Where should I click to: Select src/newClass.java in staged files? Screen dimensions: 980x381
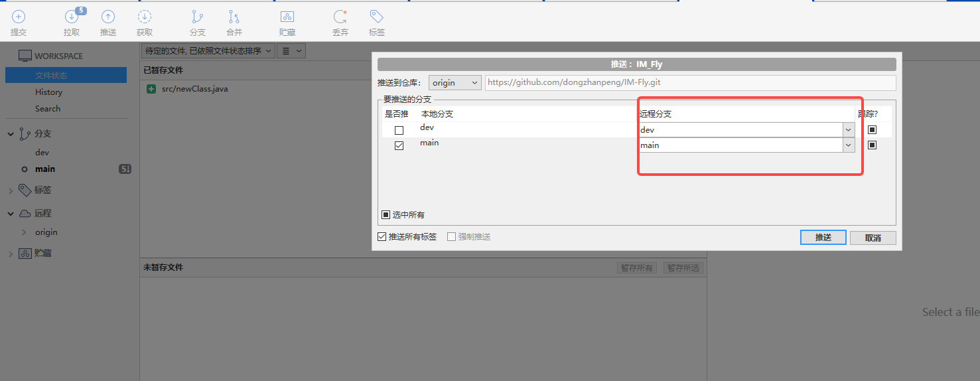click(x=195, y=88)
